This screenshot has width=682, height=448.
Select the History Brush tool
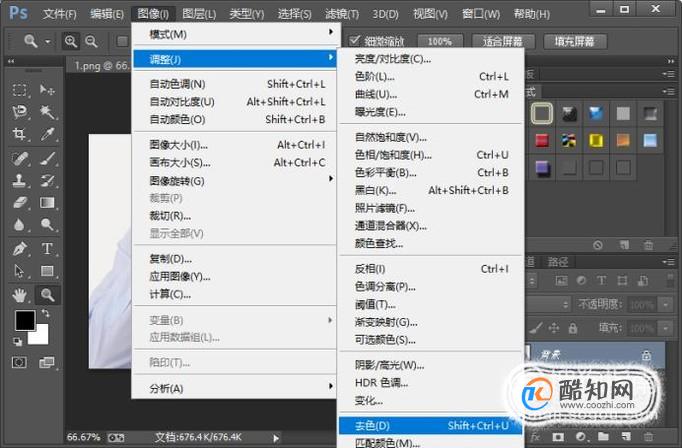pos(47,180)
